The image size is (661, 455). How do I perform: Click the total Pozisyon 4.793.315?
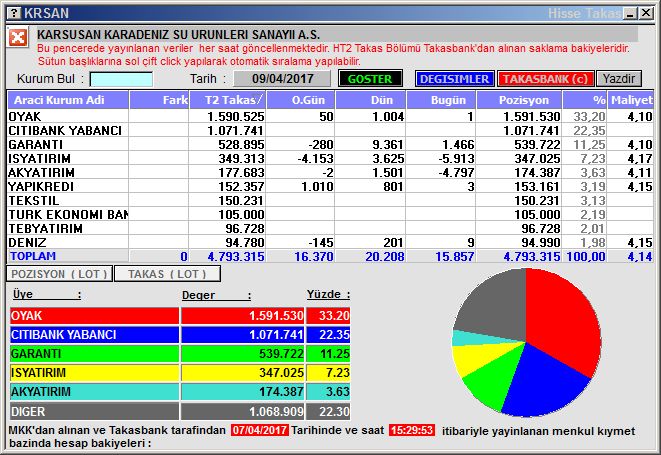tap(532, 256)
